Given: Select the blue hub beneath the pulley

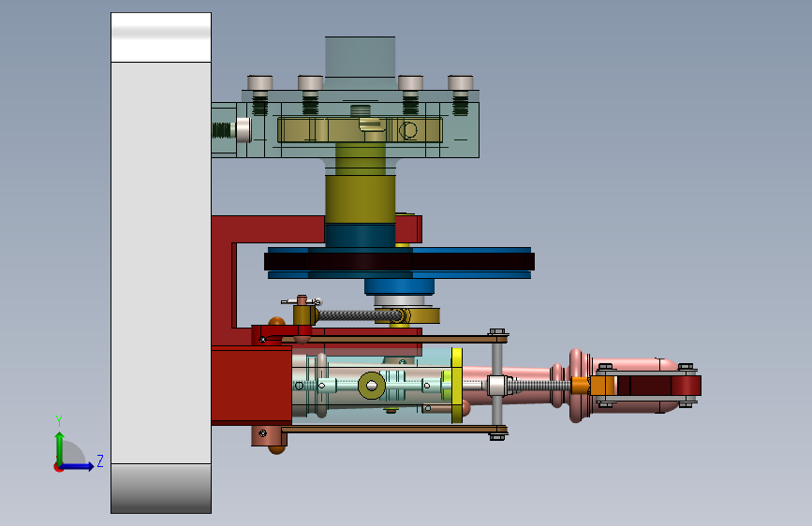Looking at the screenshot, I should (399, 286).
